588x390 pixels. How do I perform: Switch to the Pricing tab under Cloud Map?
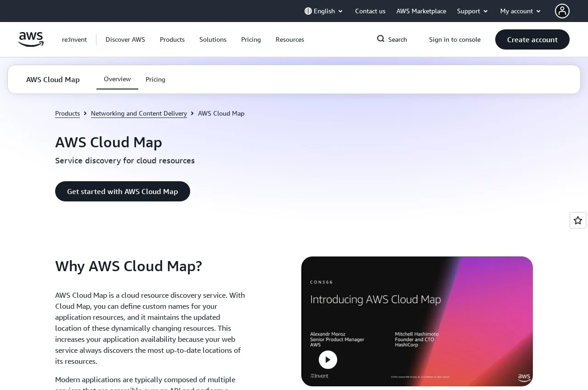tap(155, 79)
